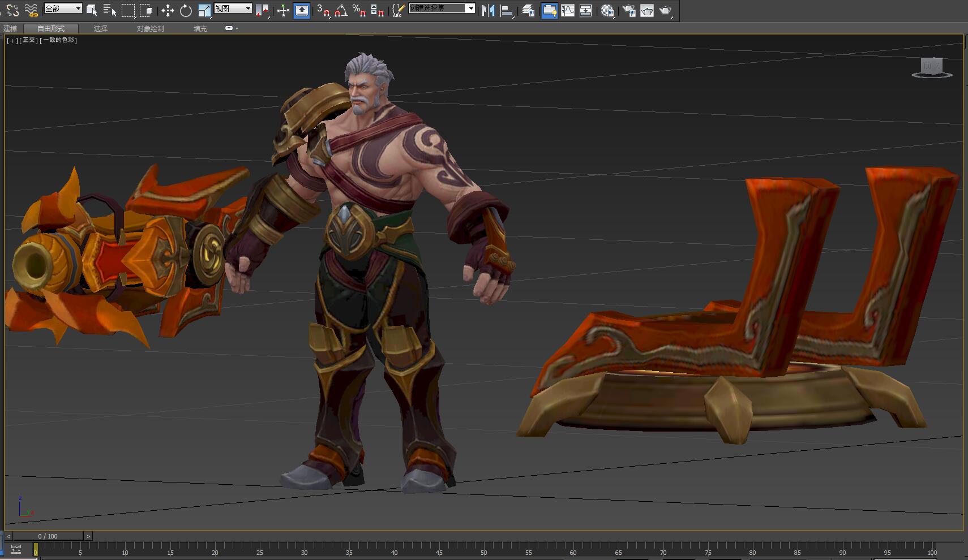The image size is (968, 560).
Task: Switch to the 自由形式 ribbon tab
Action: (x=51, y=28)
